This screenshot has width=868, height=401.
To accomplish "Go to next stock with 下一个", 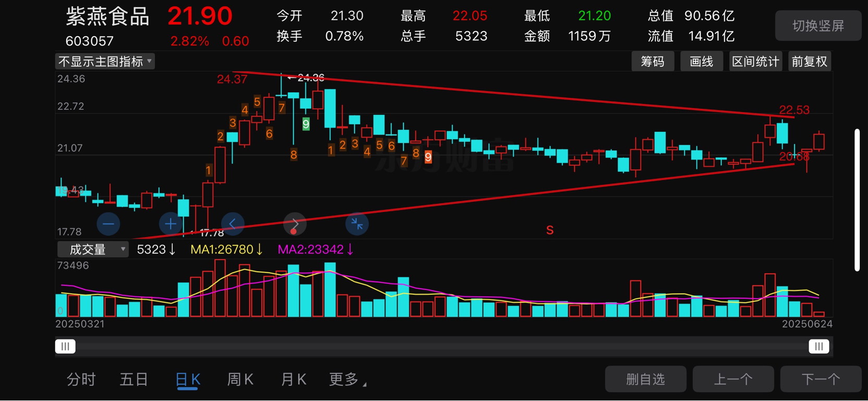I will coord(821,379).
